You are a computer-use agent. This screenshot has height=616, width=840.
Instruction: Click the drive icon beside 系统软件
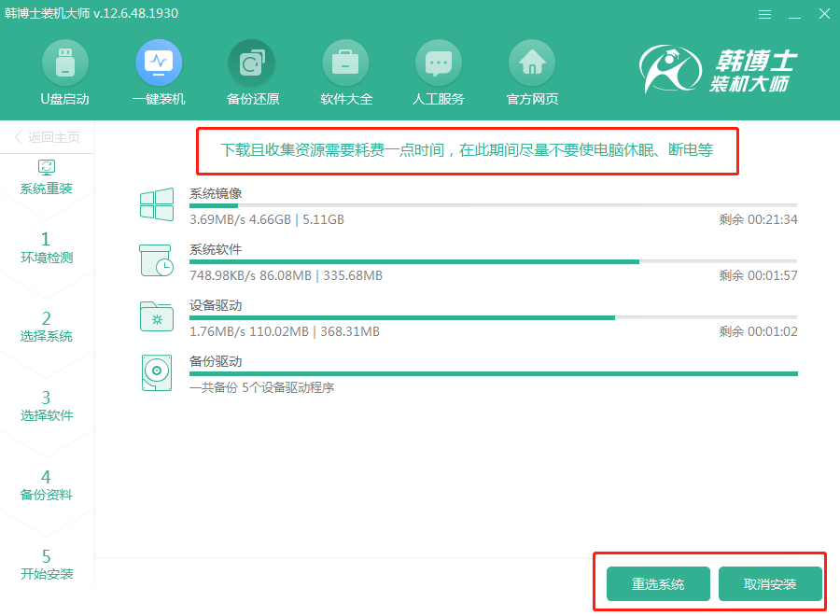point(156,260)
